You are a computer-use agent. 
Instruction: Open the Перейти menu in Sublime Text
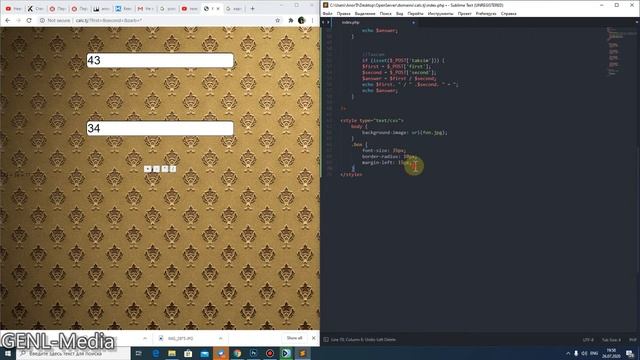pos(416,13)
